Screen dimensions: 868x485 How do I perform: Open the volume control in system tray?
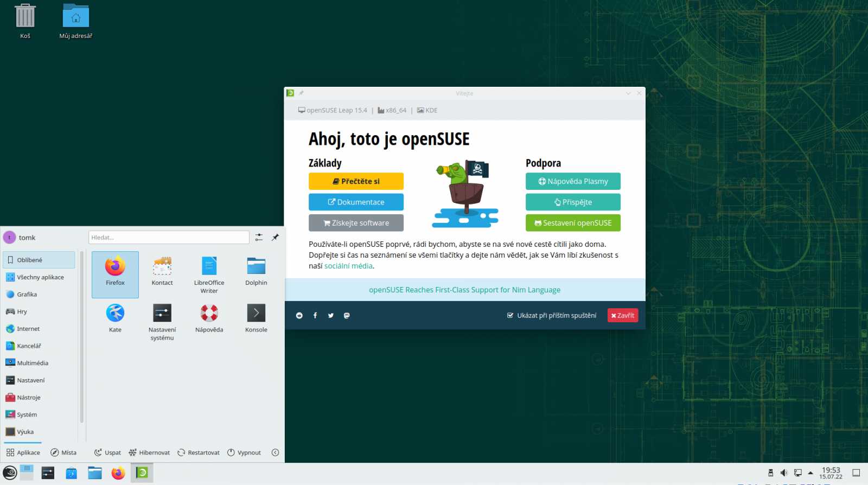click(x=784, y=473)
